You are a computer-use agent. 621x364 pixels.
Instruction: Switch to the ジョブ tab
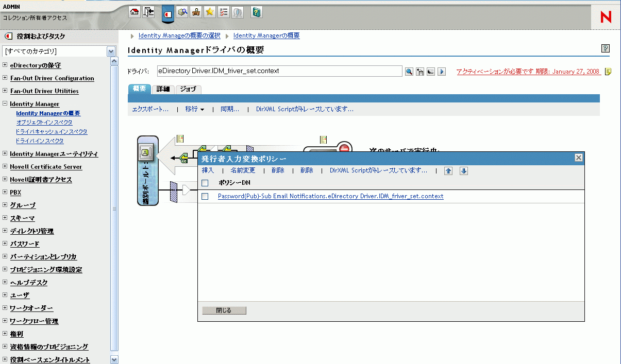click(x=188, y=89)
